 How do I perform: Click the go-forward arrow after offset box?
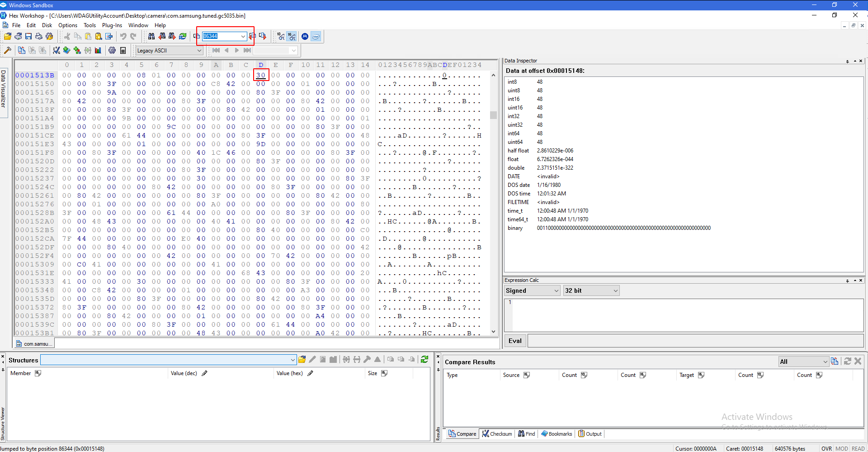click(263, 36)
